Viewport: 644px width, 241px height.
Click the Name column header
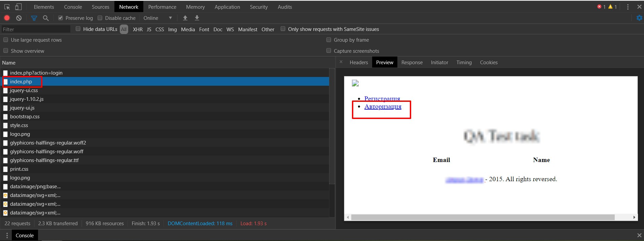167,63
